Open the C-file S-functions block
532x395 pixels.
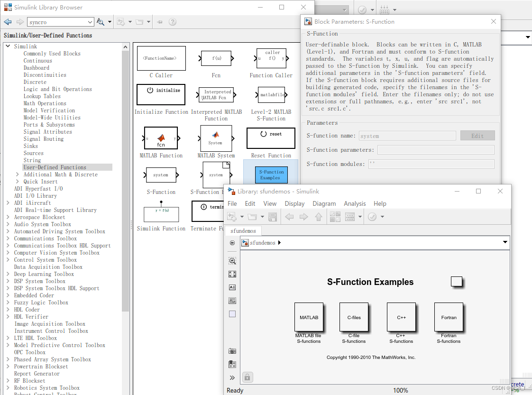(x=354, y=317)
